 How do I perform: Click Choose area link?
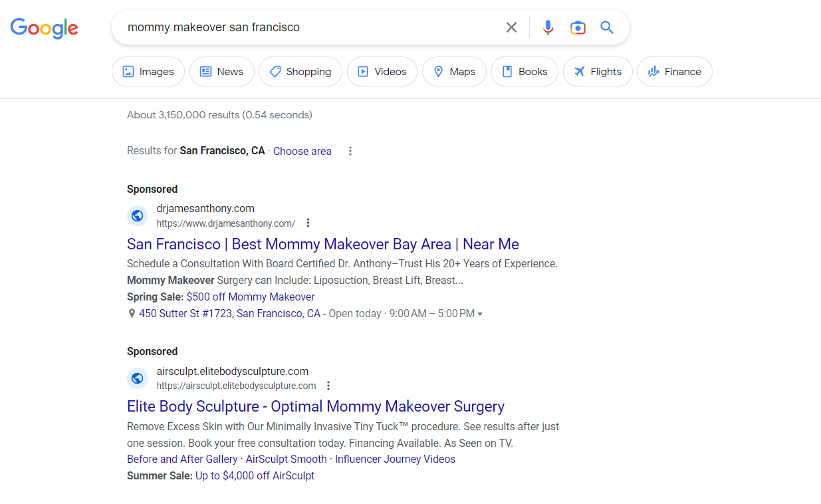click(302, 151)
